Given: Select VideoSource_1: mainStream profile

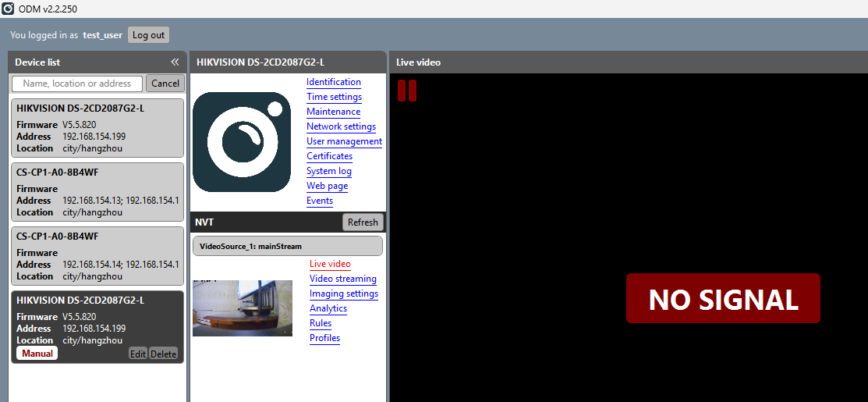Looking at the screenshot, I should pos(287,246).
